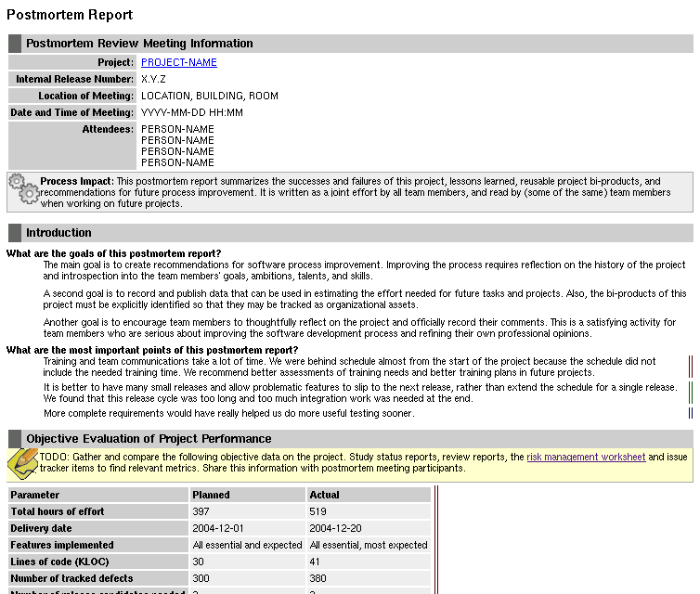Select the Actual column header

click(369, 495)
